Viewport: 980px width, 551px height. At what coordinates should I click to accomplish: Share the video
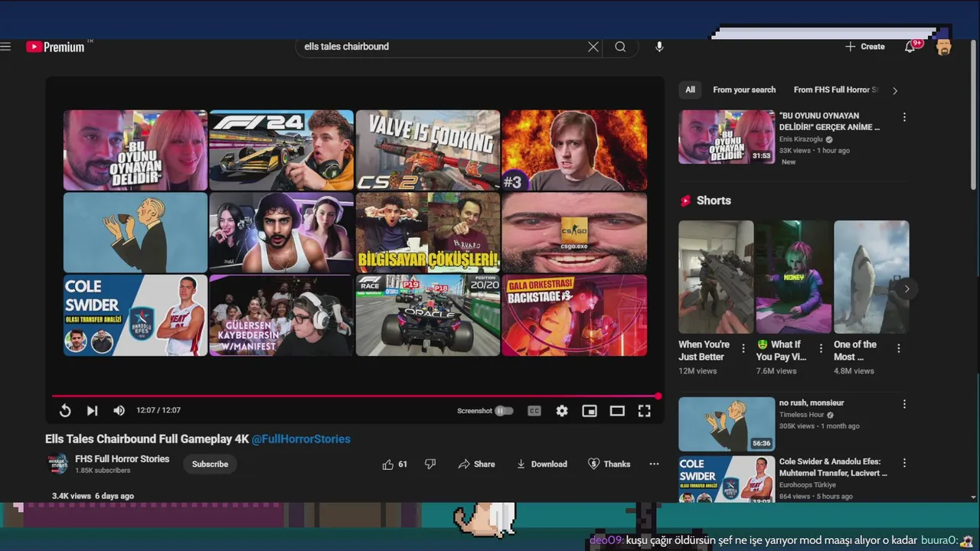coord(476,464)
